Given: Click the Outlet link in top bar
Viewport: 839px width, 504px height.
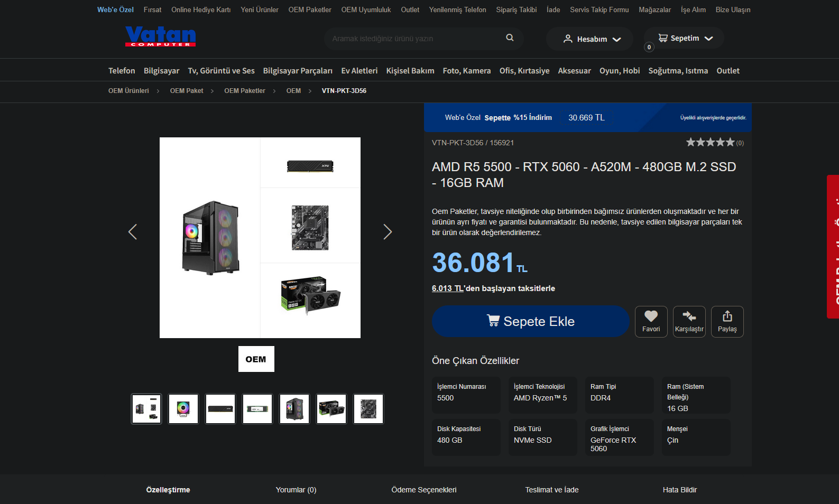Looking at the screenshot, I should pos(410,10).
